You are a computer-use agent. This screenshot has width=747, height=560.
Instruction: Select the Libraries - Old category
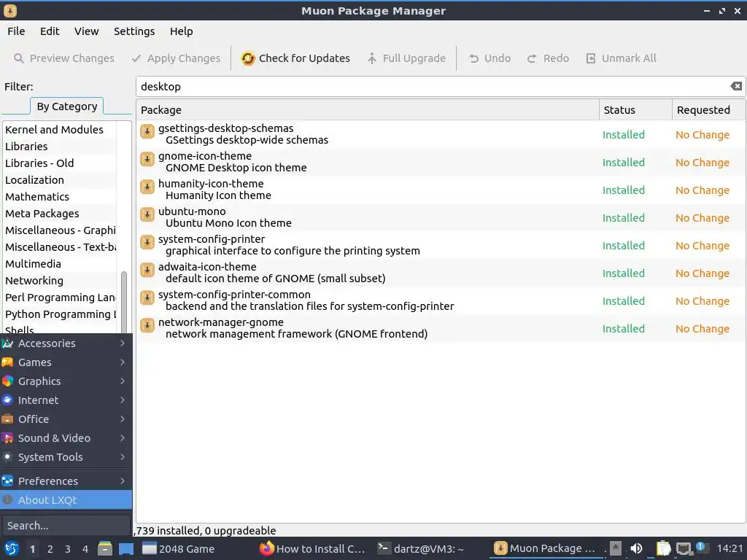[60, 163]
